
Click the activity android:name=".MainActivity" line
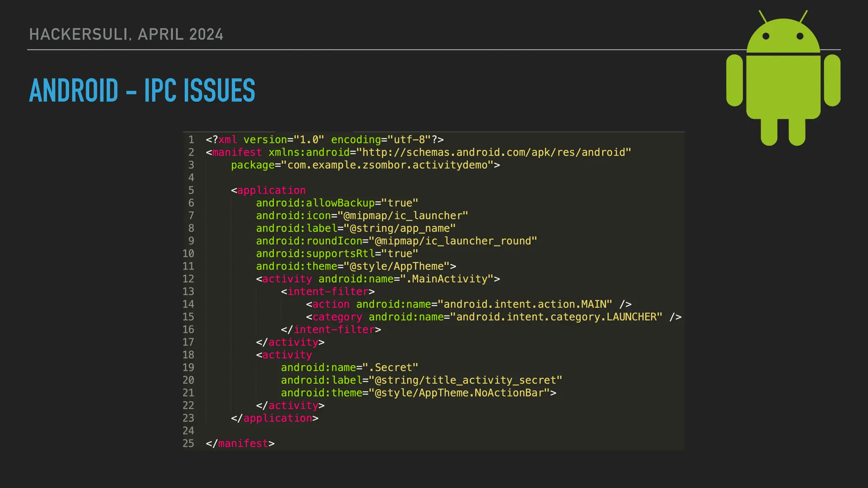point(378,279)
